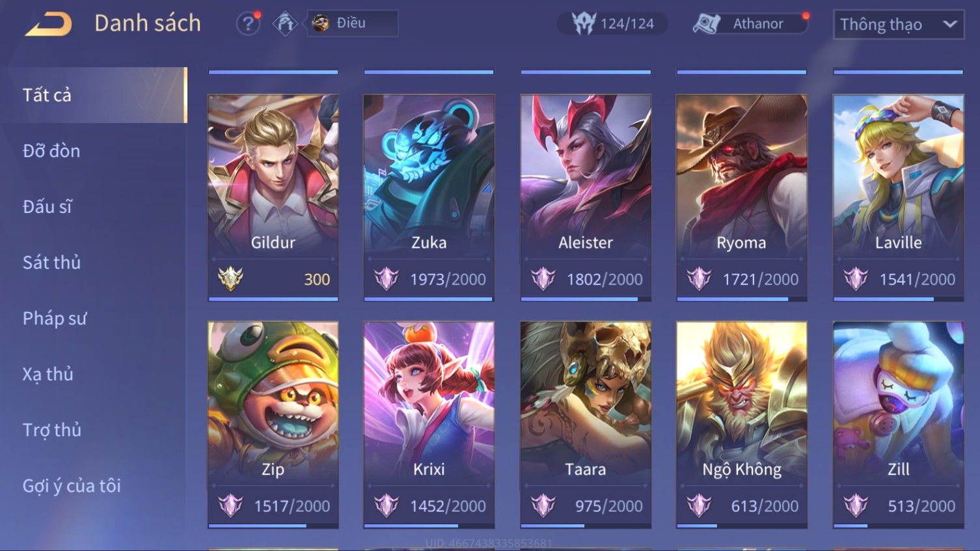Open Athanor scroll icon

[x=707, y=24]
